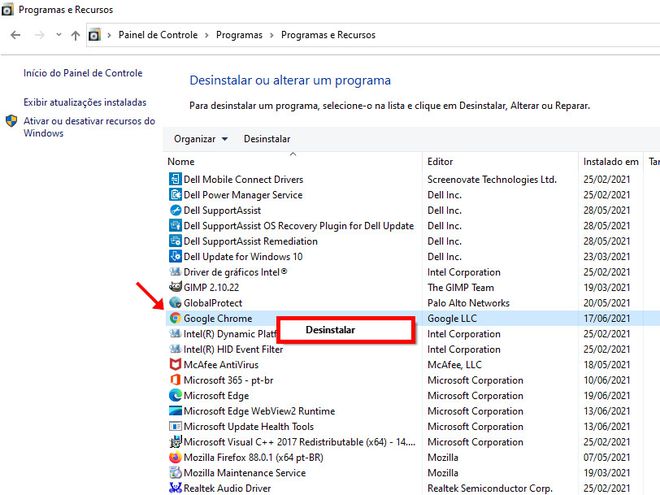Expand breadcrumb chevron after Painel de Controle
This screenshot has height=495, width=660.
[207, 35]
